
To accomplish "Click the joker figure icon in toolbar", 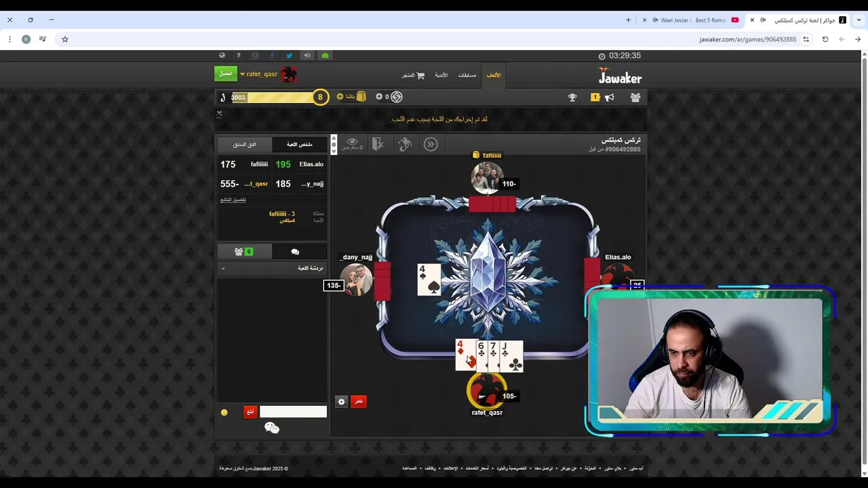I will pos(405,144).
